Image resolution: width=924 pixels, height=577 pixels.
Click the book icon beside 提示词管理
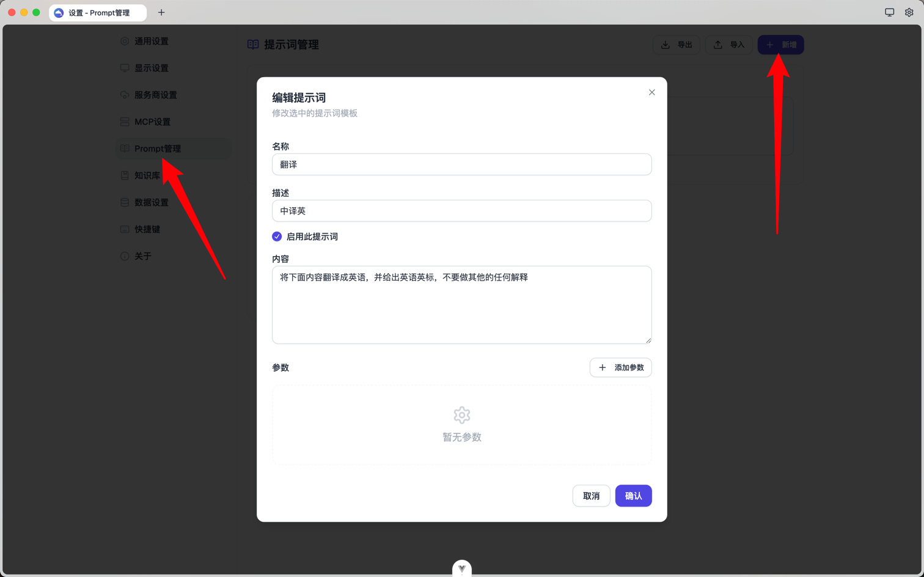click(x=253, y=45)
